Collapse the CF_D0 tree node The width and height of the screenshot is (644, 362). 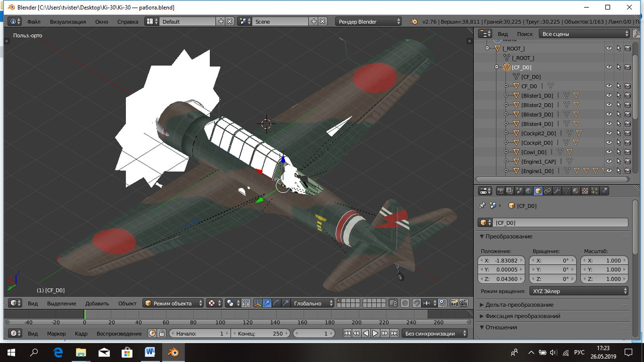(x=497, y=67)
